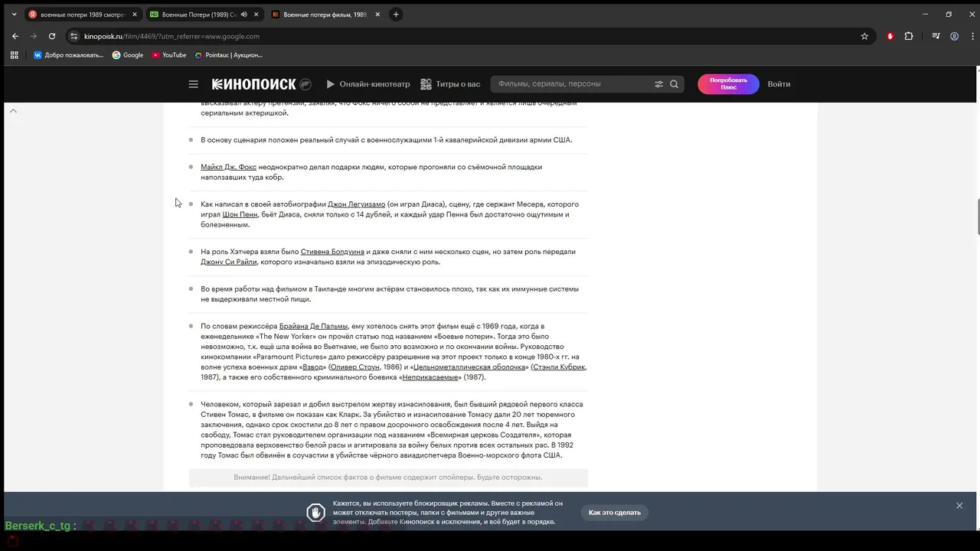Open film link 'Взвод'
Image resolution: width=980 pixels, height=551 pixels.
click(313, 367)
